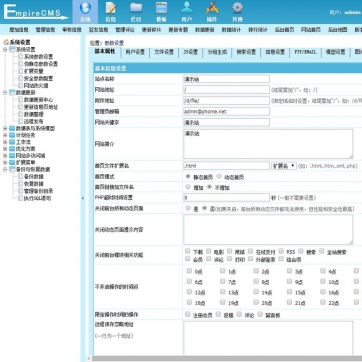Select 不增加 filename radio option
362x362 pixels.
(x=209, y=187)
